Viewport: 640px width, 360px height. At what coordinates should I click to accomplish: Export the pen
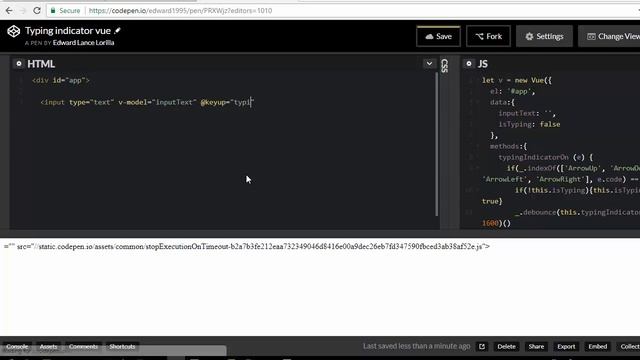pos(566,347)
